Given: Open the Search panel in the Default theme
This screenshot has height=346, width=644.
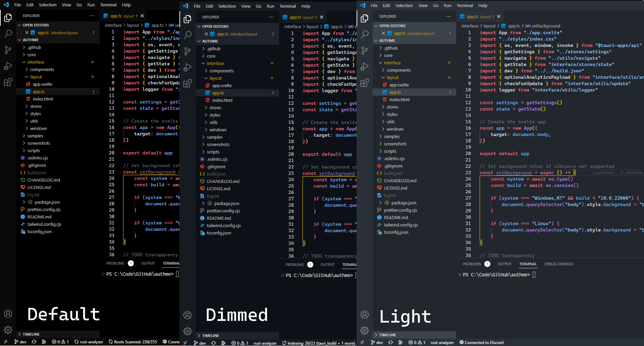Looking at the screenshot, I should (x=8, y=33).
